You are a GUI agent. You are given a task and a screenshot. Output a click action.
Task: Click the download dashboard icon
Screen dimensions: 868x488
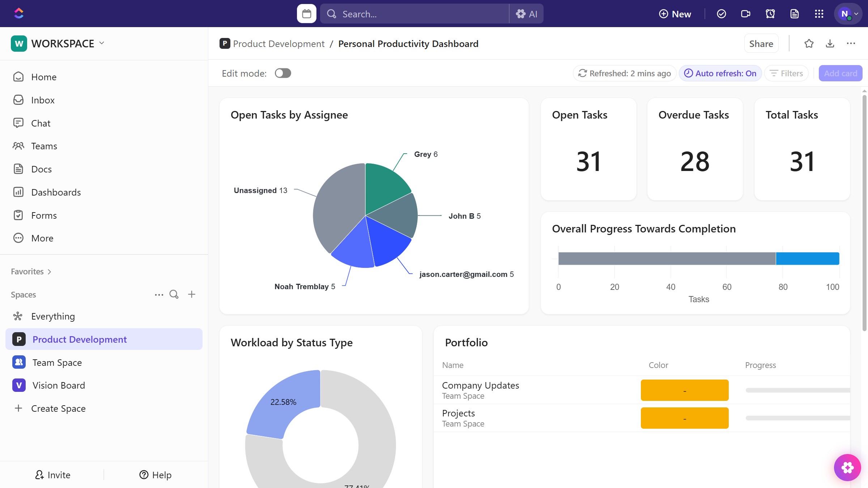point(830,44)
